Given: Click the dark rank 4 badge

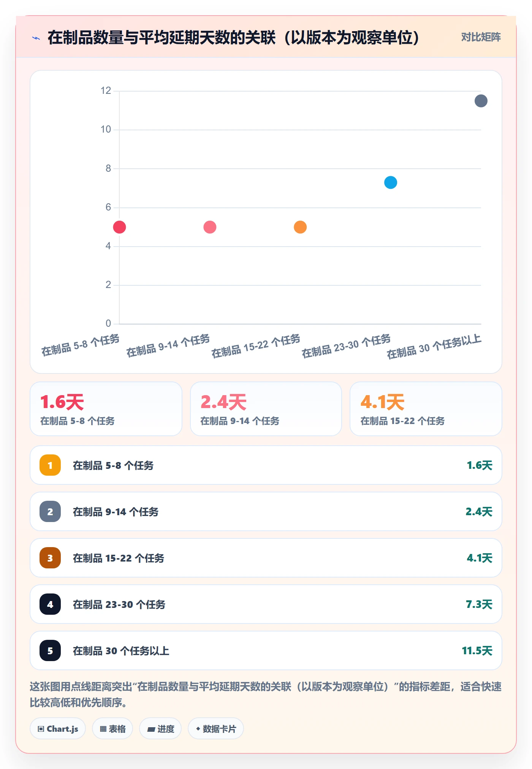Looking at the screenshot, I should pos(50,604).
